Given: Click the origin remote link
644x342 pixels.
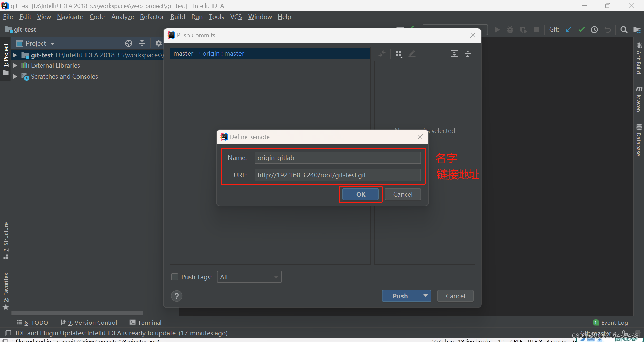Looking at the screenshot, I should pos(211,54).
